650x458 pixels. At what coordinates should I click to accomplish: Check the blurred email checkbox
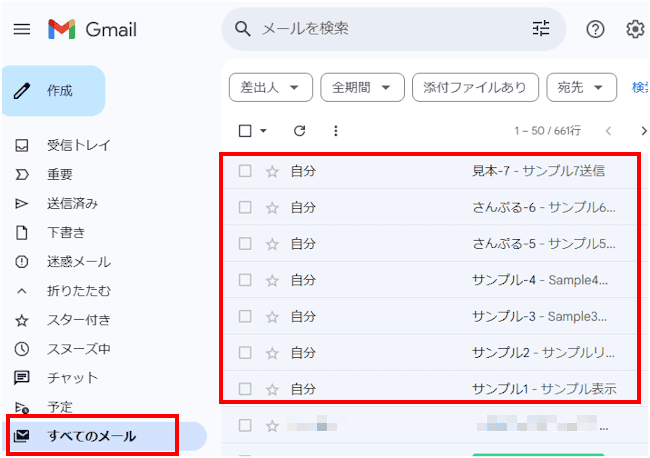pos(245,426)
